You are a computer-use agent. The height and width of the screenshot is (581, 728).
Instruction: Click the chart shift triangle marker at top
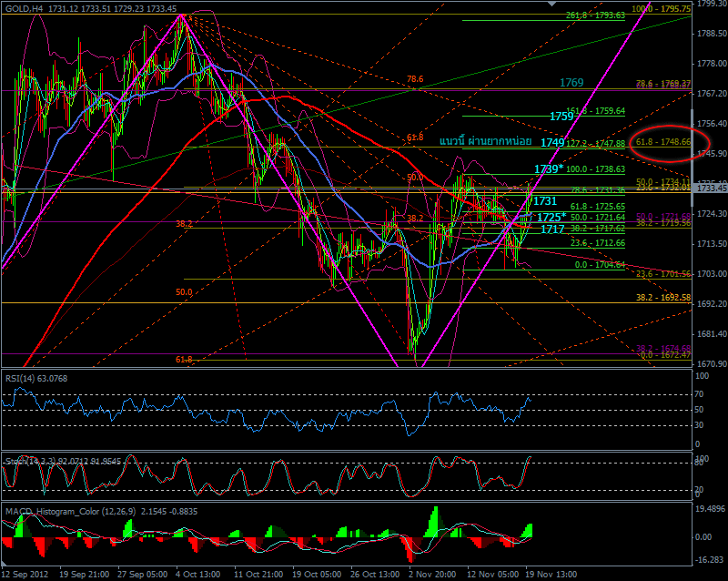[x=551, y=4]
